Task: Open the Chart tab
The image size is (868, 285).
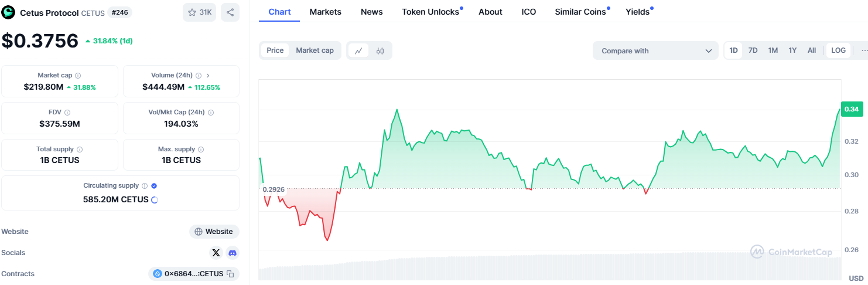Action: 279,12
